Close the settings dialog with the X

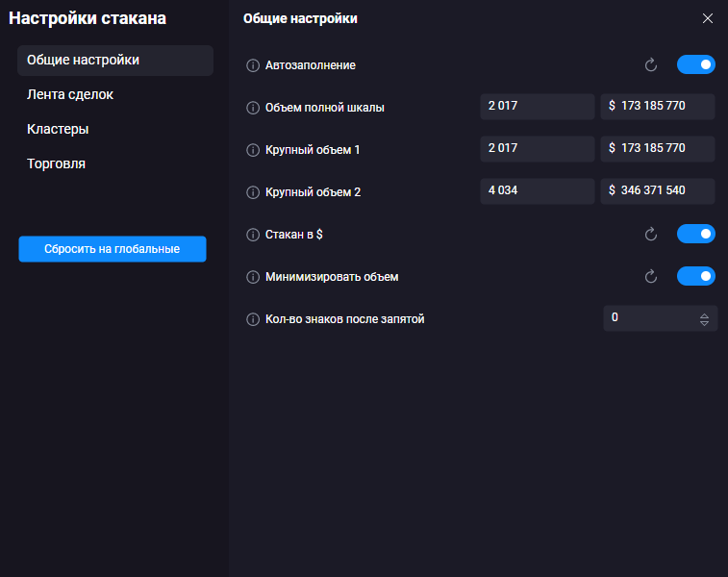pyautogui.click(x=708, y=18)
